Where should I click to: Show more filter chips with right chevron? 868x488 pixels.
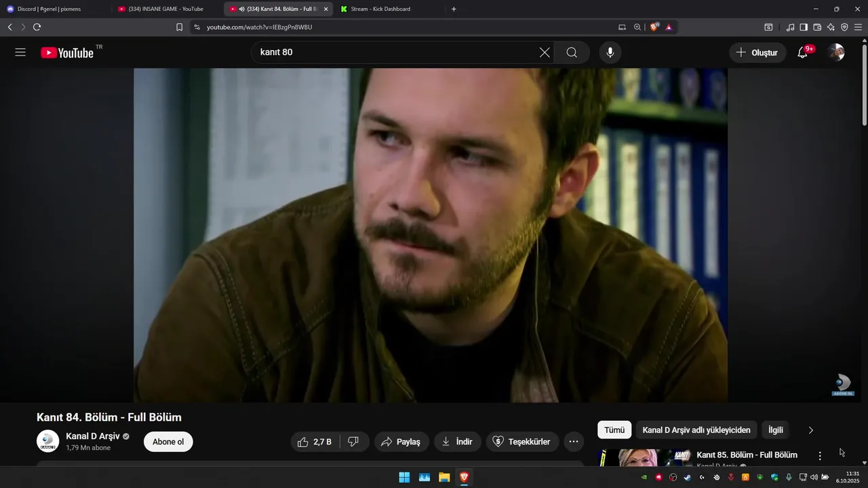[x=811, y=430]
